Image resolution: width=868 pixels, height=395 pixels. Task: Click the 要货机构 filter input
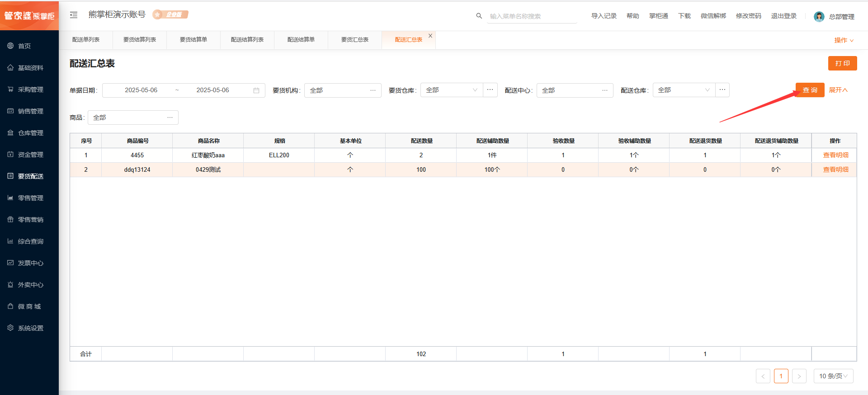pos(343,90)
